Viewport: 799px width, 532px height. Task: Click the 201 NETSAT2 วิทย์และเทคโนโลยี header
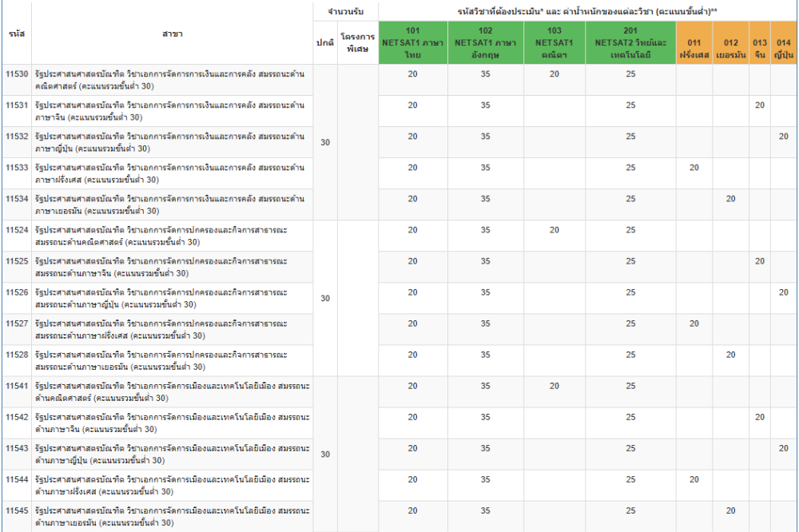630,42
